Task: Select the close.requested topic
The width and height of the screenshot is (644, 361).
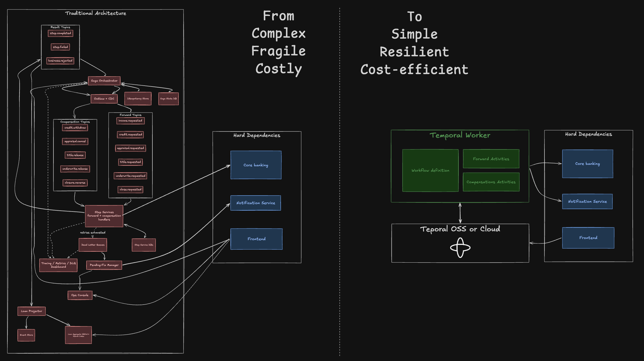Action: click(x=130, y=190)
